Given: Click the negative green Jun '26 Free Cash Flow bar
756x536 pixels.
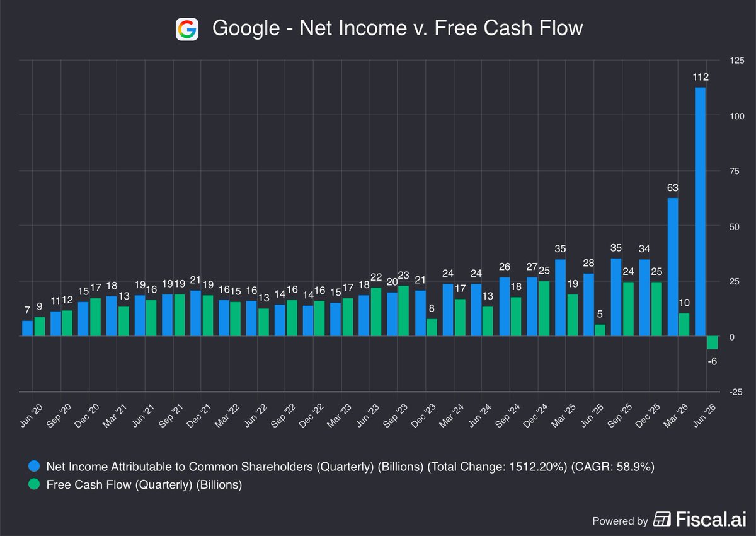Looking at the screenshot, I should point(712,342).
